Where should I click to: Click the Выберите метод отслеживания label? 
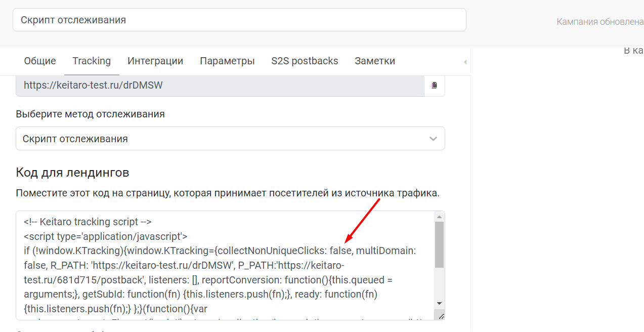(90, 114)
